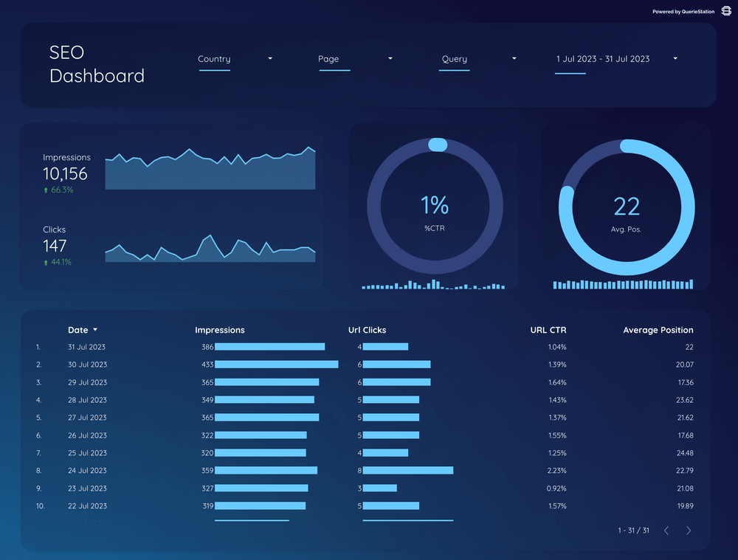Sort table by Impressions column header
The height and width of the screenshot is (560, 738).
220,331
